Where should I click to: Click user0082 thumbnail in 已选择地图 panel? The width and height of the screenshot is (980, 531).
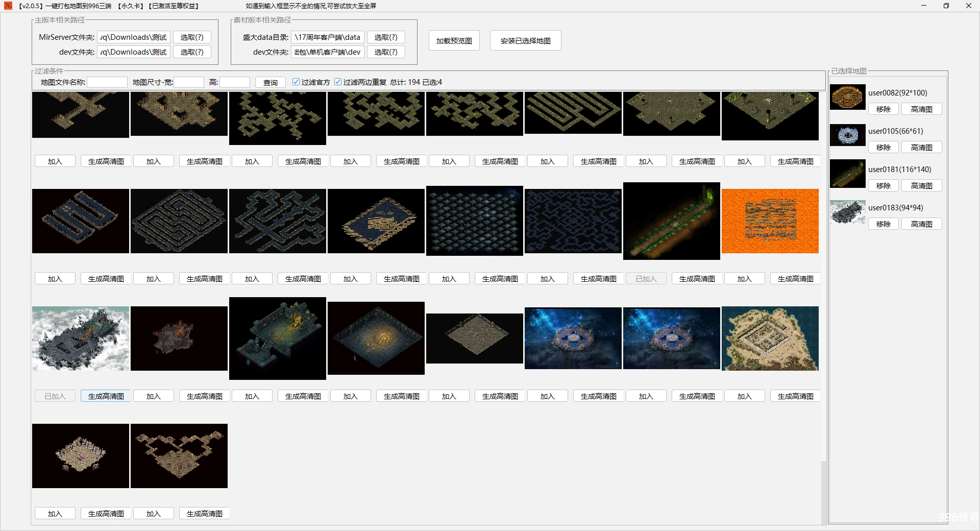pyautogui.click(x=848, y=97)
